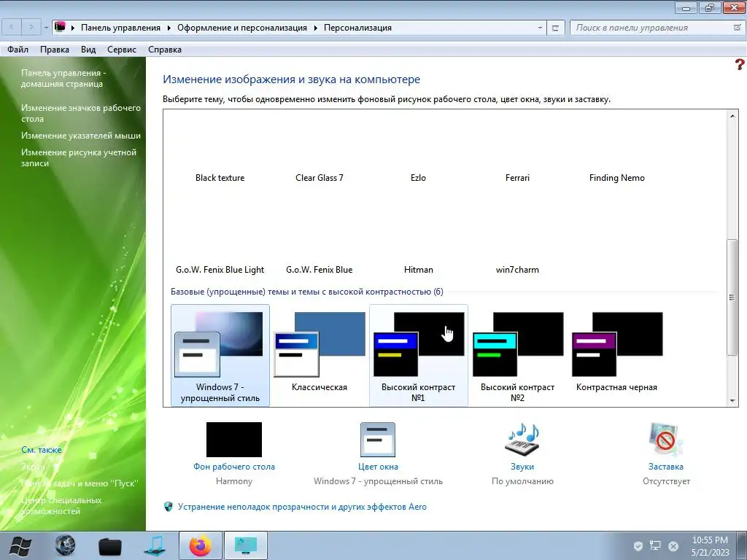Select the Контрастная черная theme
747x560 pixels.
(x=616, y=355)
